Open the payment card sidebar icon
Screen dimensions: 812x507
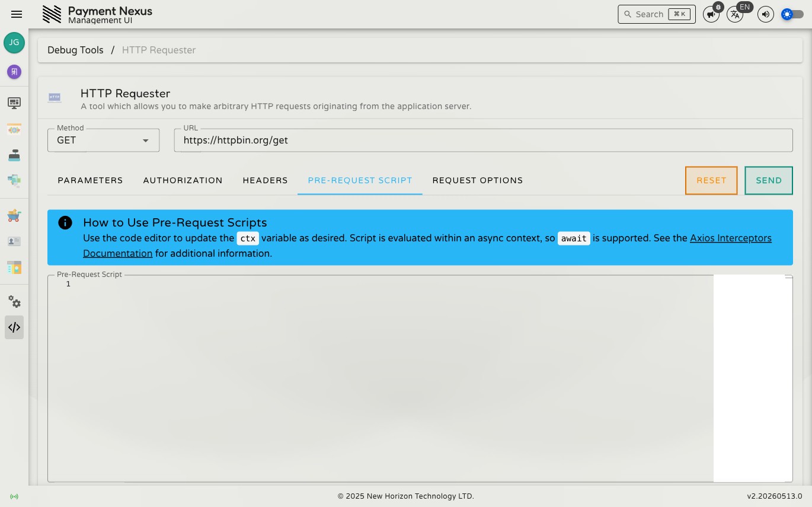pyautogui.click(x=14, y=129)
